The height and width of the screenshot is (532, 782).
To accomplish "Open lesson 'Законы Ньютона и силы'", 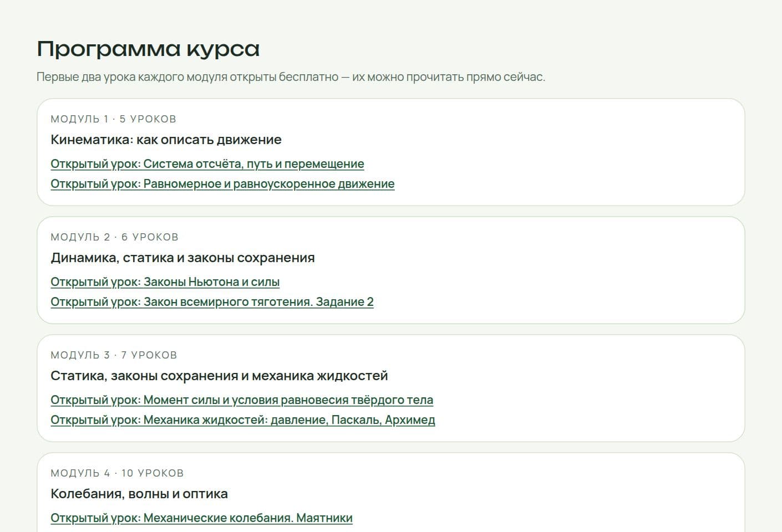I will tap(165, 282).
